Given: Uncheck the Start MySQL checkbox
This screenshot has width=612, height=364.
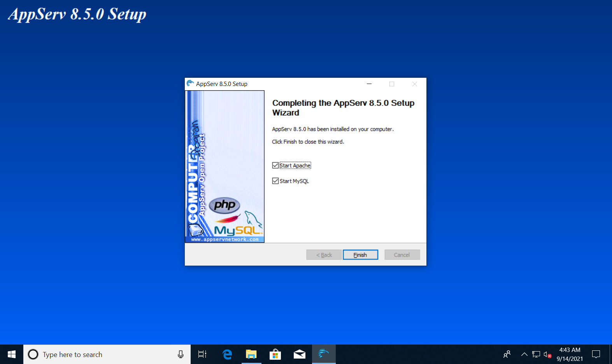Looking at the screenshot, I should (x=275, y=181).
